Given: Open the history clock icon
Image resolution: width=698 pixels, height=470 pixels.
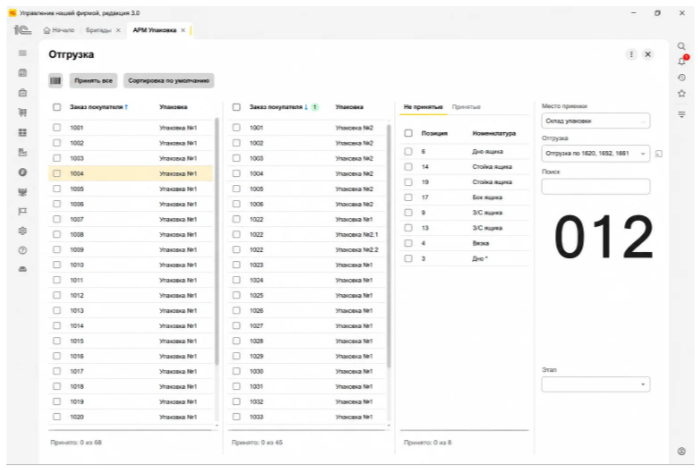Looking at the screenshot, I should (x=682, y=77).
